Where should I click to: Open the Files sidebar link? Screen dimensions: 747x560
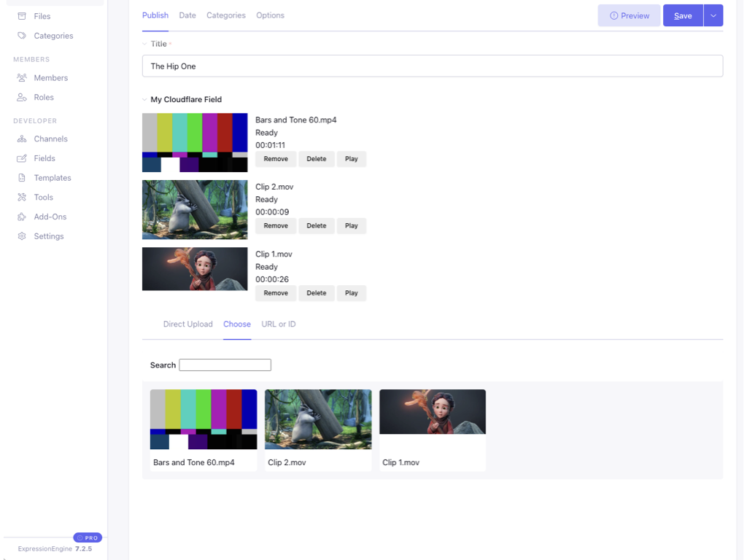42,16
